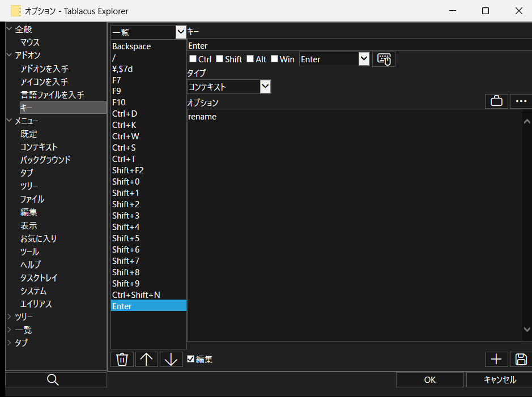This screenshot has height=397, width=532.
Task: Enable the Shift modifier checkbox
Action: [x=219, y=59]
